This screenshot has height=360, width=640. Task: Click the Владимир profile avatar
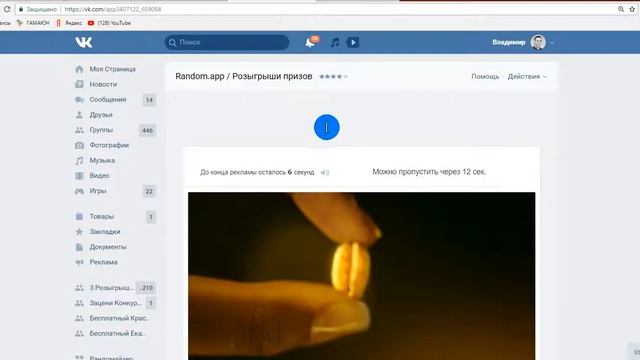[x=538, y=42]
